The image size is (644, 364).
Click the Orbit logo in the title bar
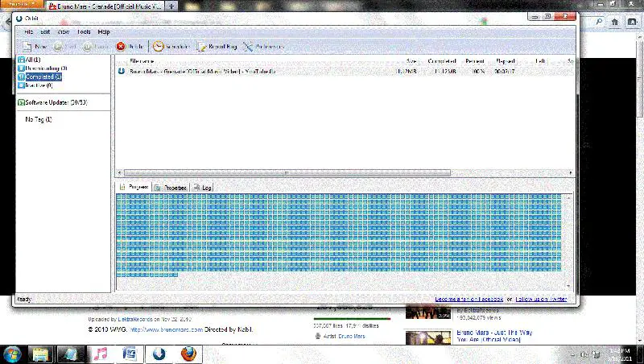click(19, 18)
